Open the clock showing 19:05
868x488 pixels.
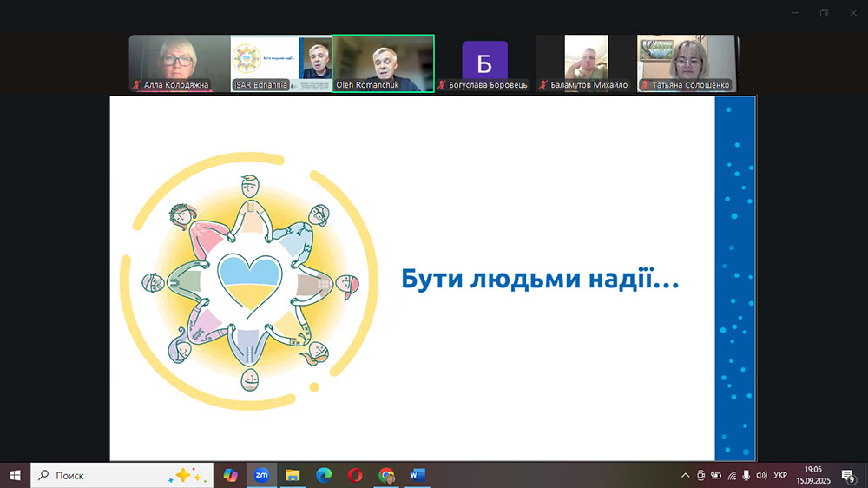[812, 475]
